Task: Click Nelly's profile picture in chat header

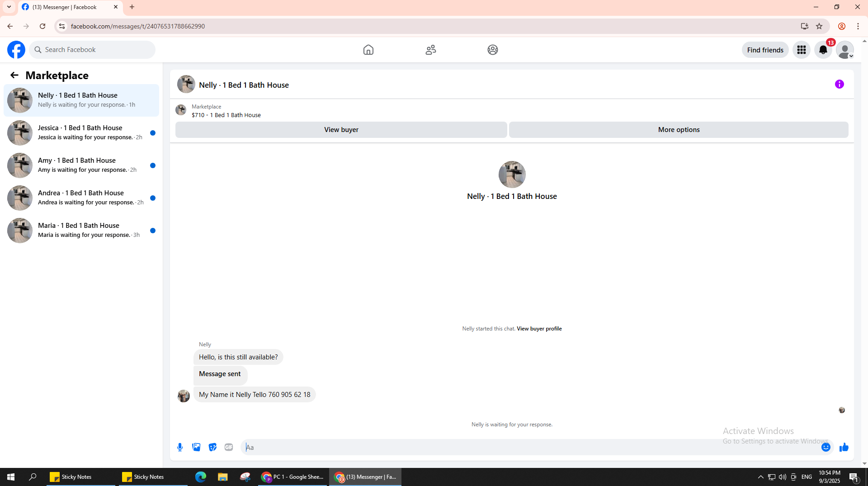Action: [186, 84]
